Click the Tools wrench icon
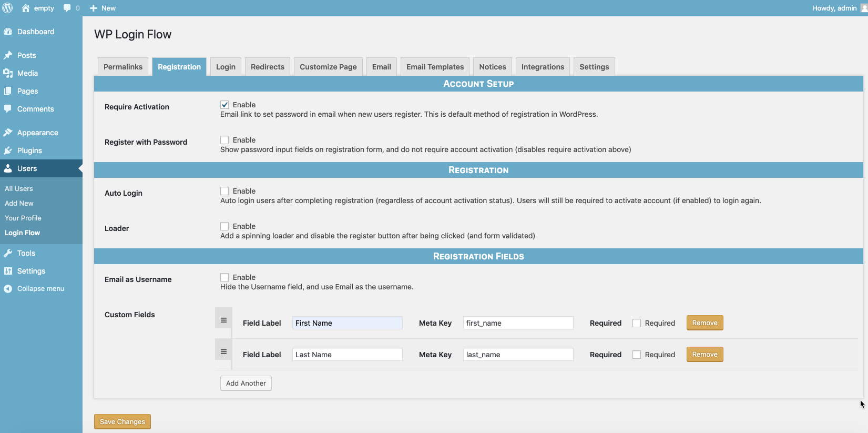Viewport: 868px width, 433px height. pyautogui.click(x=8, y=253)
